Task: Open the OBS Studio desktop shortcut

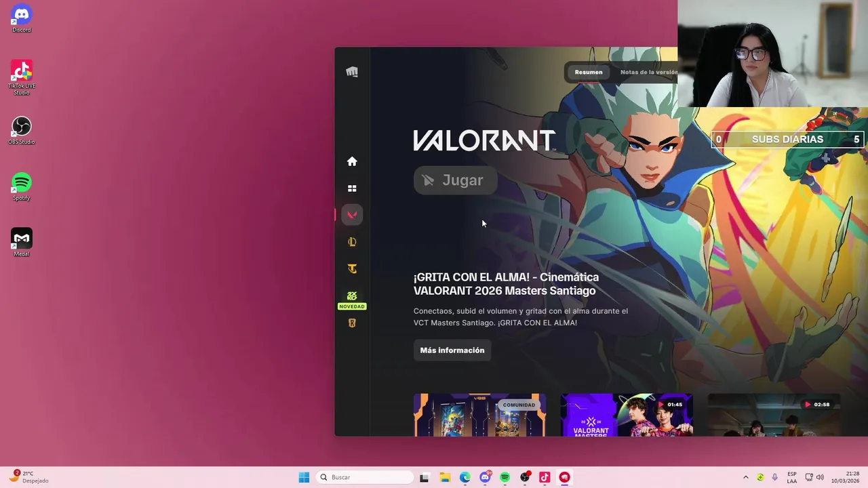Action: (x=22, y=130)
